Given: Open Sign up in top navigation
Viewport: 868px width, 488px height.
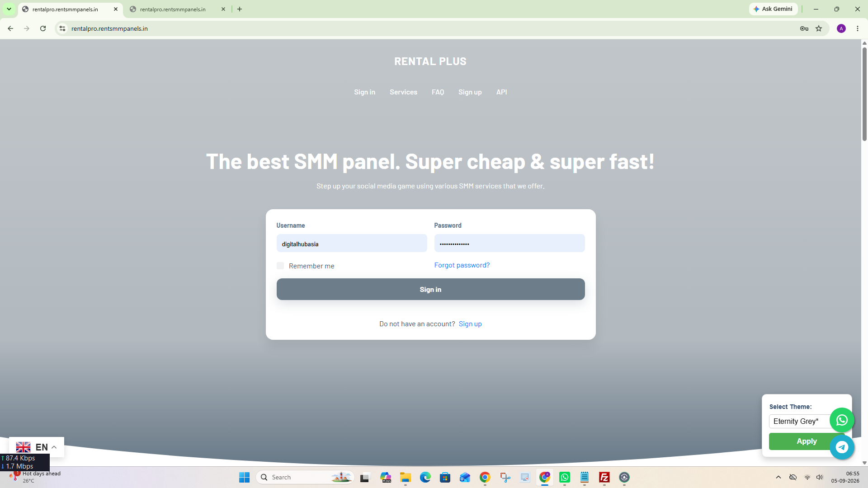Looking at the screenshot, I should pos(470,92).
